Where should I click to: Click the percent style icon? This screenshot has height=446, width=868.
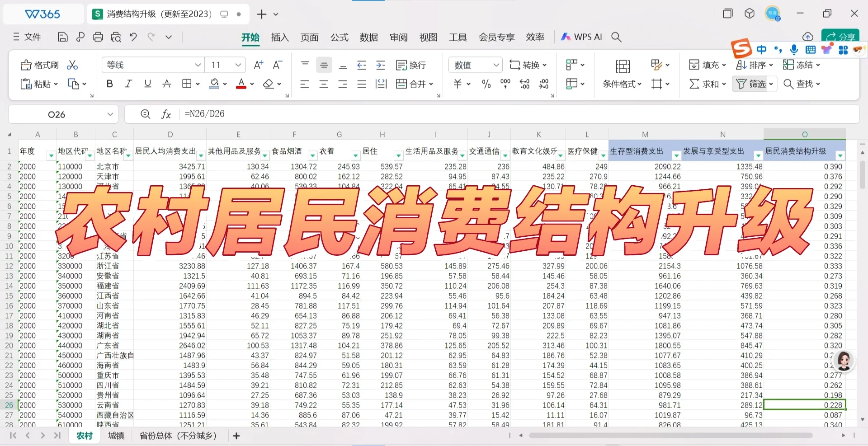tap(486, 84)
